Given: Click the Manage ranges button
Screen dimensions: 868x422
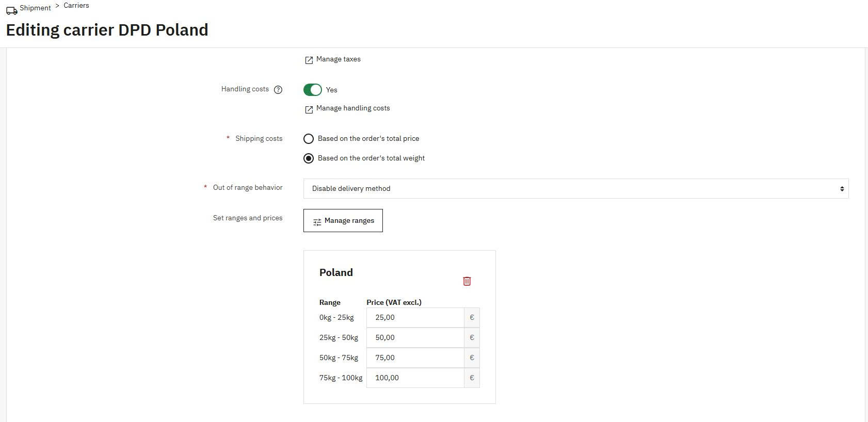Looking at the screenshot, I should tap(343, 221).
